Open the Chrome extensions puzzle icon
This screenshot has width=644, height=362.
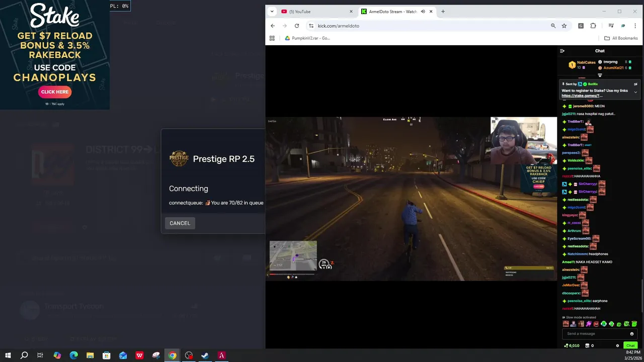pos(593,26)
